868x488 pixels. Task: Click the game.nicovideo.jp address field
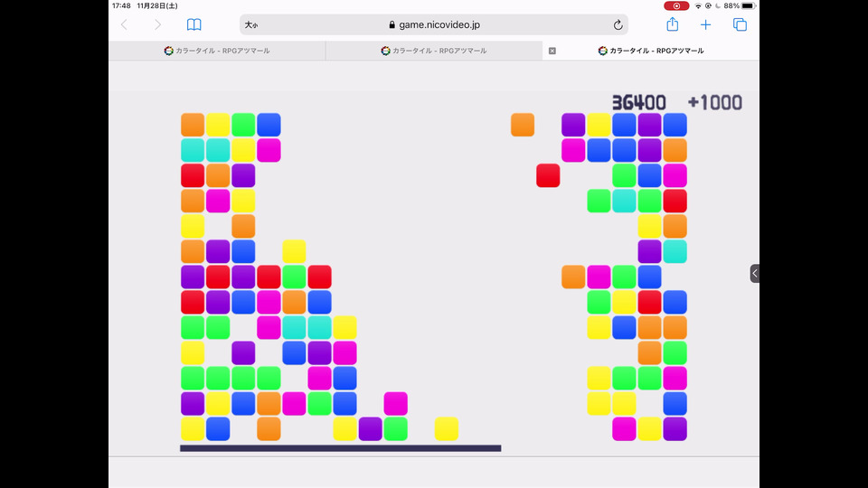pyautogui.click(x=434, y=25)
